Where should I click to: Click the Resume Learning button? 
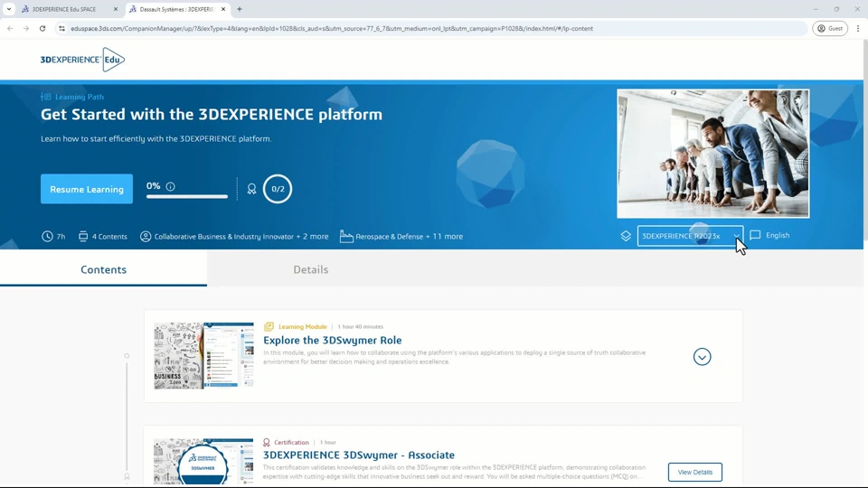tap(87, 189)
